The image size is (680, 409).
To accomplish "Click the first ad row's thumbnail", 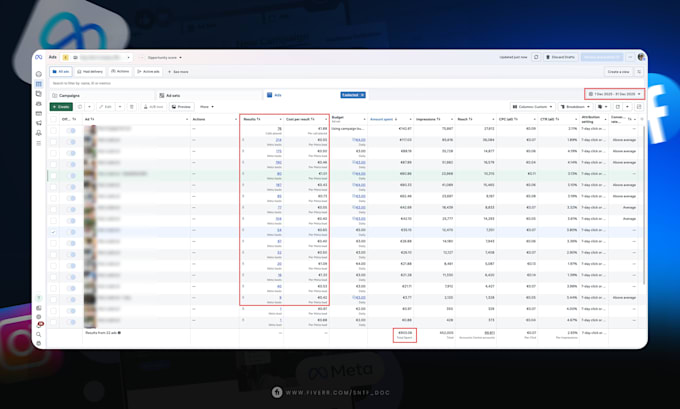I will [x=90, y=130].
